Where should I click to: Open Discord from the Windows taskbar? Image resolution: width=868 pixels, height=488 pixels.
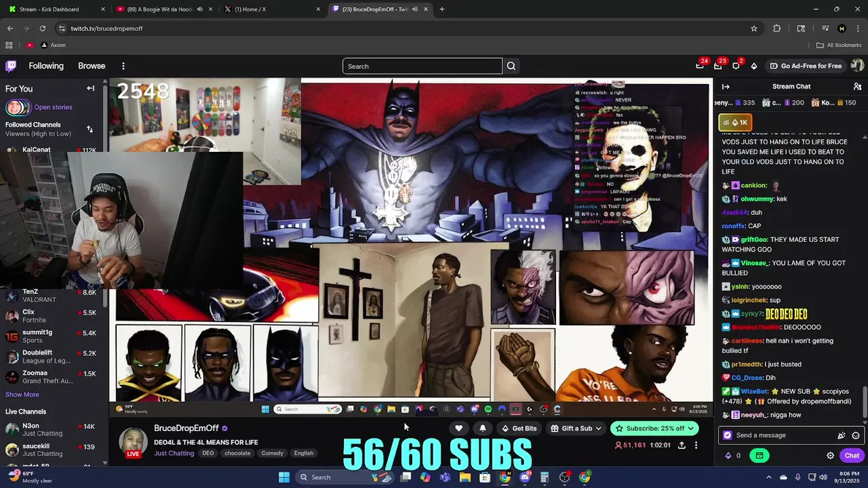pyautogui.click(x=524, y=477)
